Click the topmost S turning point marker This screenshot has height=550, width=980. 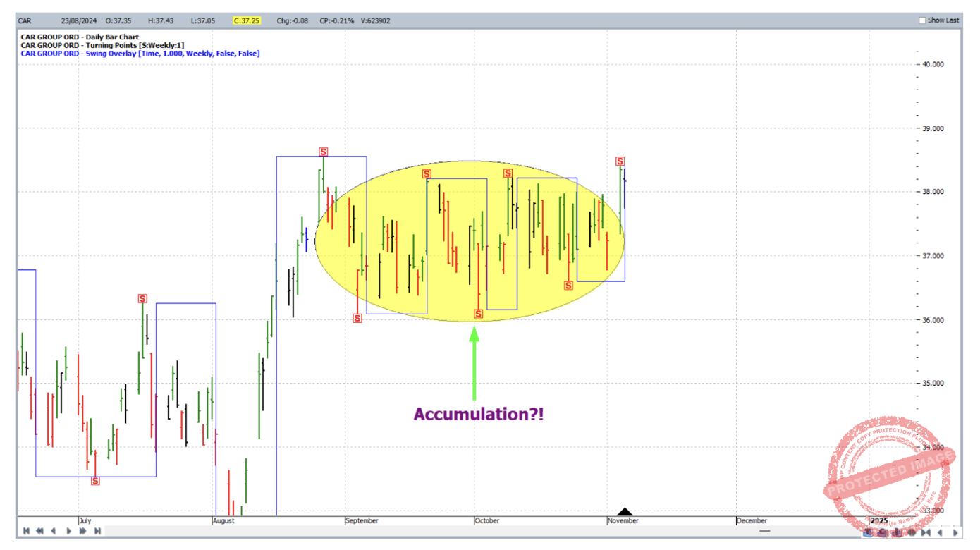pos(323,152)
